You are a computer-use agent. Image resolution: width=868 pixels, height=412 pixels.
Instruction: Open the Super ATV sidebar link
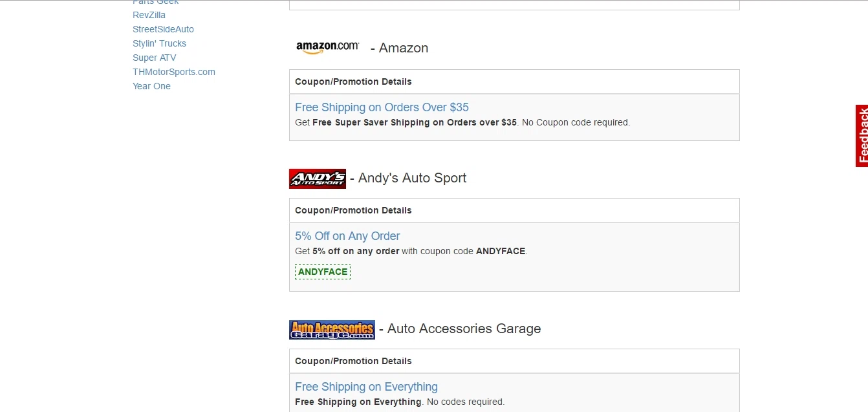pos(154,58)
